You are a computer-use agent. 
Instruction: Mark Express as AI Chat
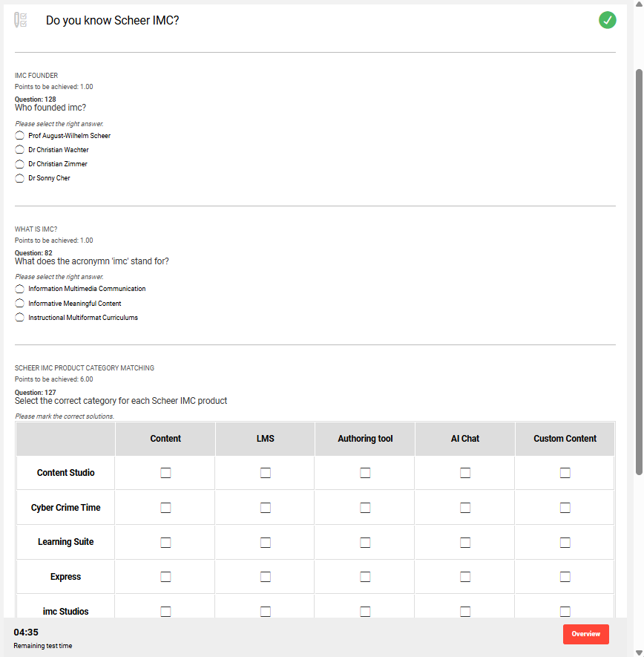pos(465,577)
